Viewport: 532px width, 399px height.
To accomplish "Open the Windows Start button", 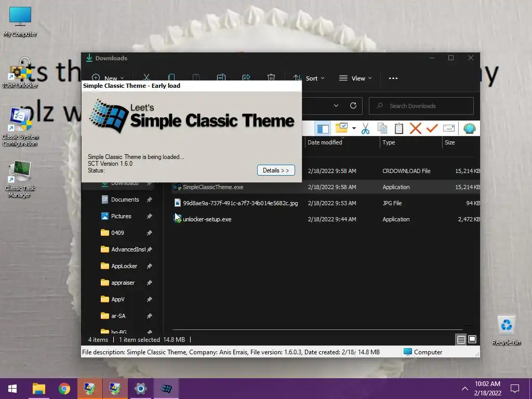I will (12, 389).
